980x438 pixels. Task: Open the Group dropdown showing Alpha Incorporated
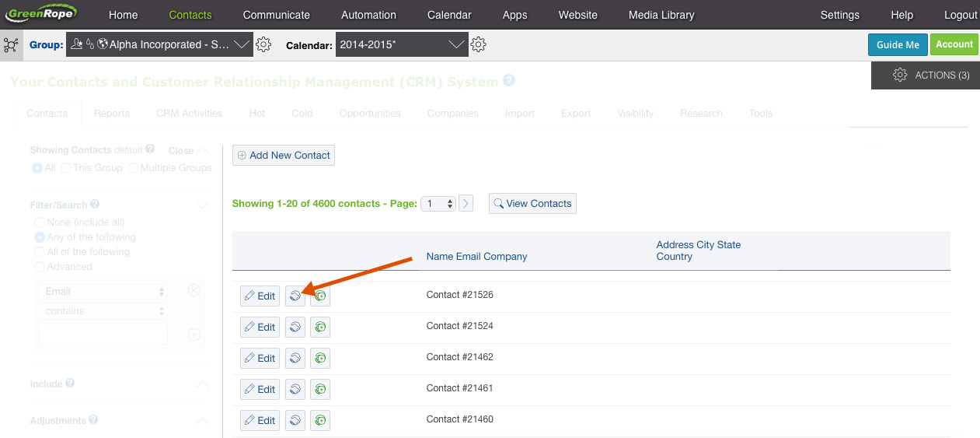(160, 45)
